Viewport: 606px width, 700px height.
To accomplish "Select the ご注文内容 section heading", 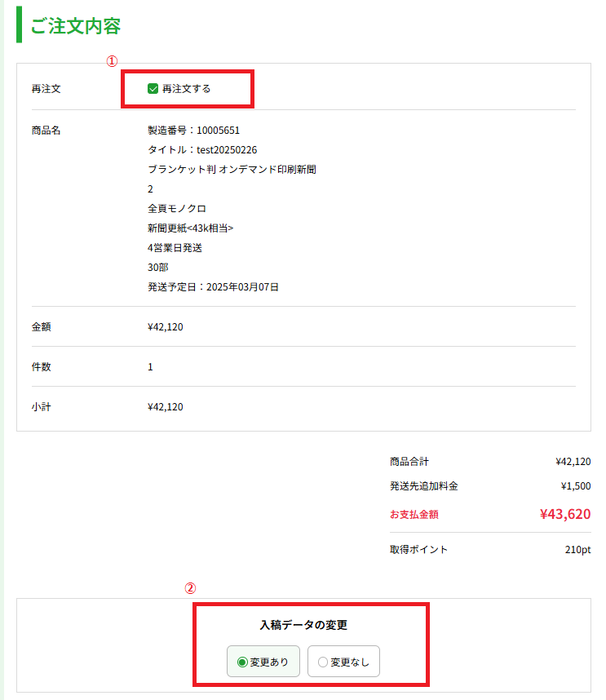I will [x=73, y=26].
